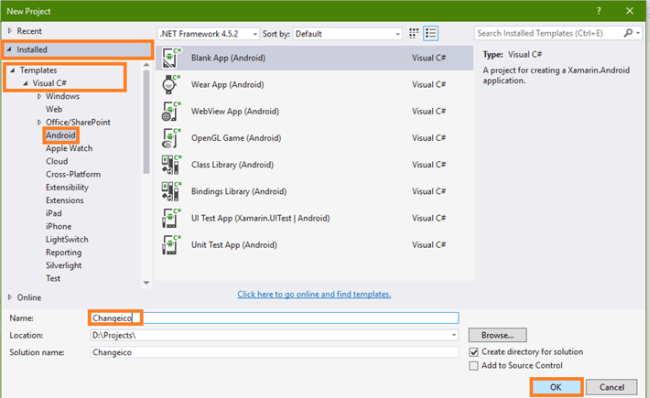Click the tree scrollbar up arrow
Viewport: 650px width, 398px height.
click(146, 65)
